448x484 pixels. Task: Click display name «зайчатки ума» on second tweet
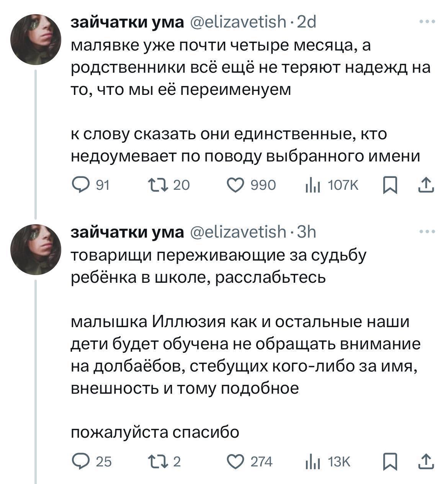(x=128, y=232)
